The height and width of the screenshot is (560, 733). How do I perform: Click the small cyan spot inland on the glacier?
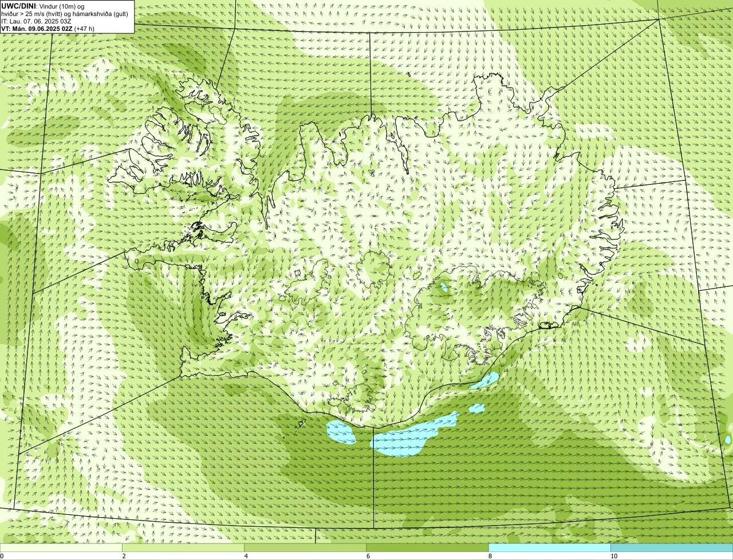[x=443, y=286]
